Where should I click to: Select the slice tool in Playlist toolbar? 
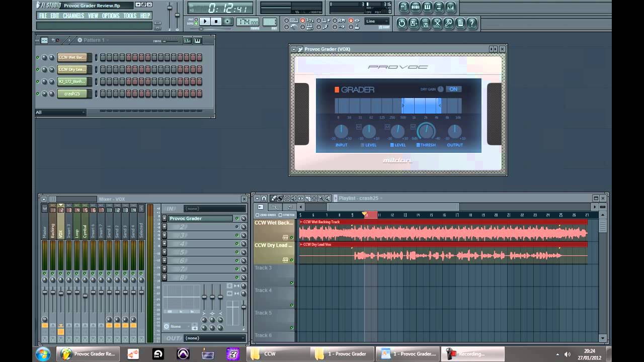307,199
